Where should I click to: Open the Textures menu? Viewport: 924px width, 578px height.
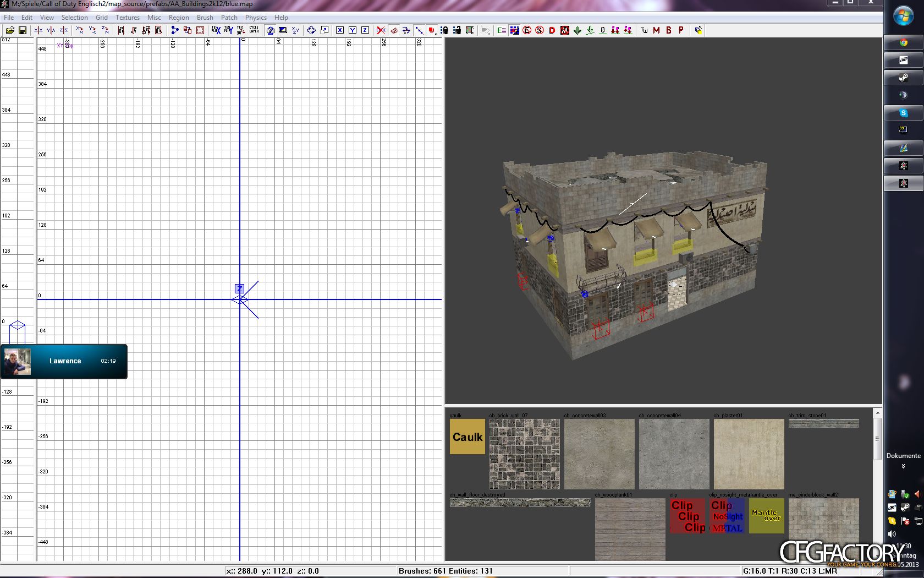[x=128, y=18]
